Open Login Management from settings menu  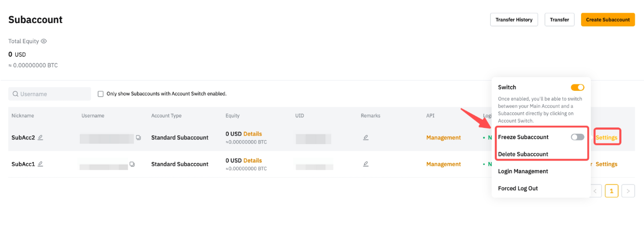pyautogui.click(x=523, y=171)
